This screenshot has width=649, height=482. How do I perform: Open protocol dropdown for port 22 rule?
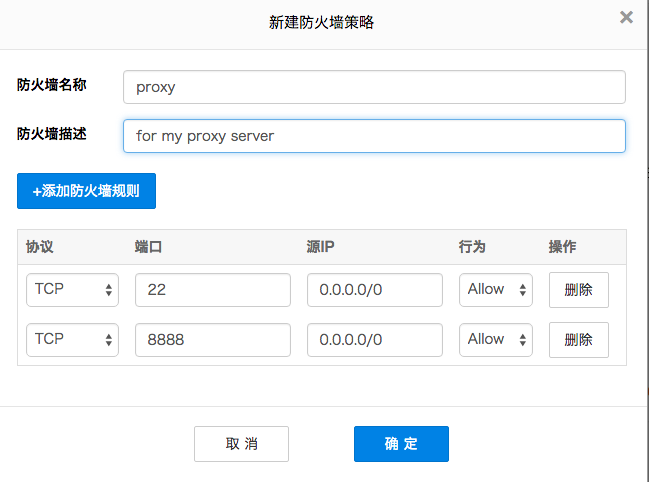pos(72,290)
